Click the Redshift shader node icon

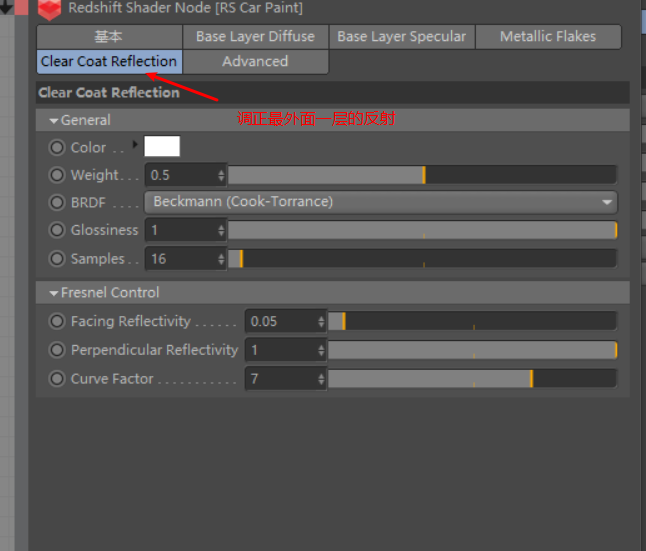point(49,9)
